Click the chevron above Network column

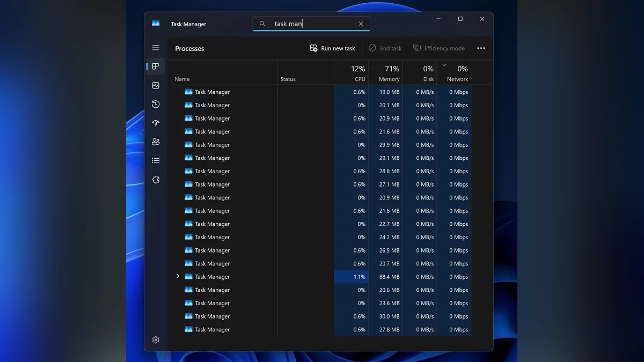coord(444,65)
